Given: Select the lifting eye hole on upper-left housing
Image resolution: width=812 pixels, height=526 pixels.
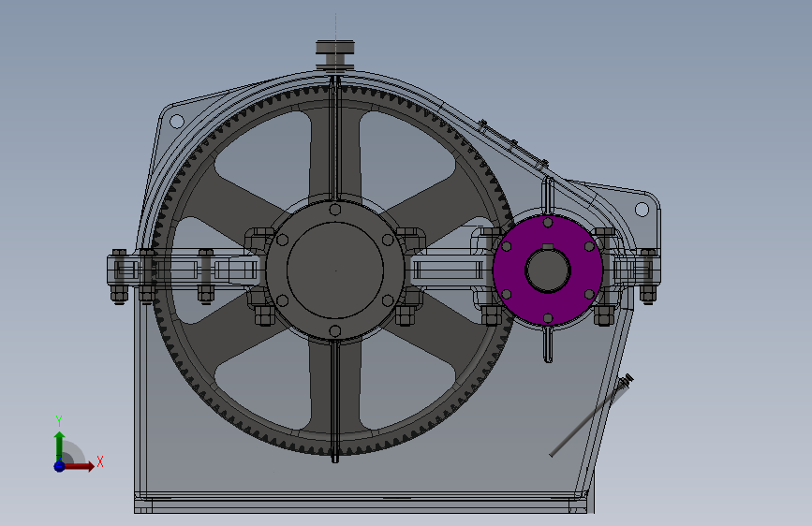Looking at the screenshot, I should (x=177, y=122).
